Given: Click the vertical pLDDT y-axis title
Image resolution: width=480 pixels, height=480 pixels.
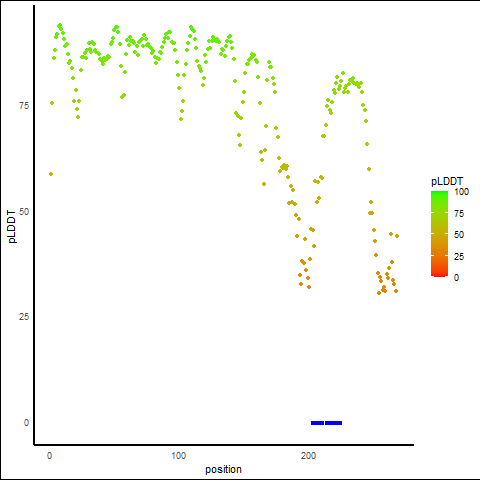Looking at the screenshot, I should pyautogui.click(x=12, y=226).
